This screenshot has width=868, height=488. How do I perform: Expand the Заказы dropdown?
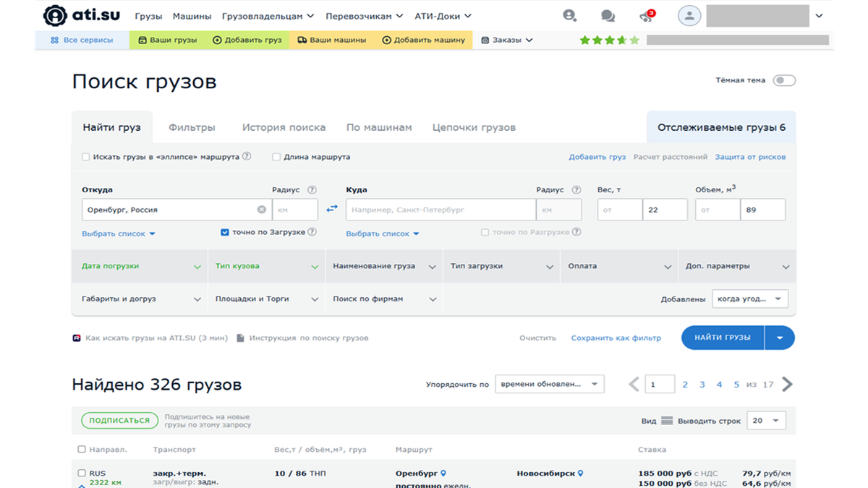click(x=507, y=40)
